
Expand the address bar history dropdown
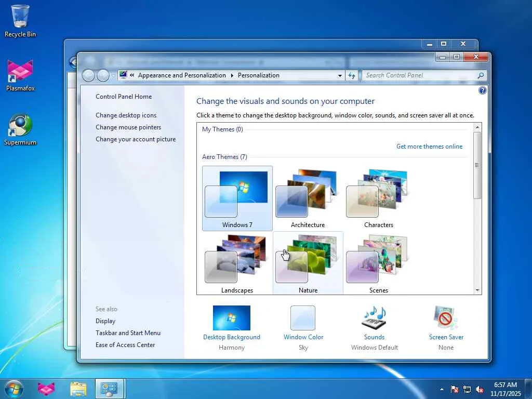340,76
